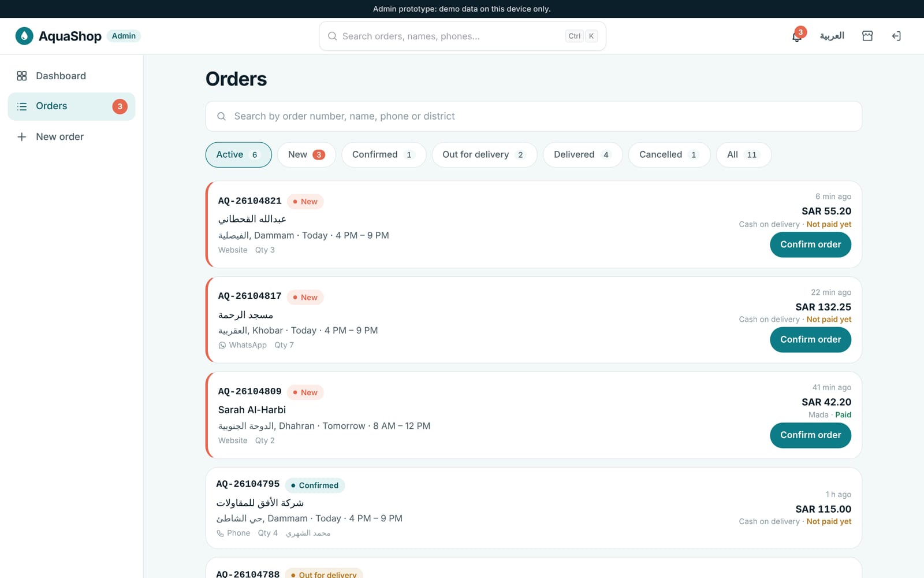Screen dimensions: 924x578
Task: Click the Orders page heading
Action: click(236, 79)
